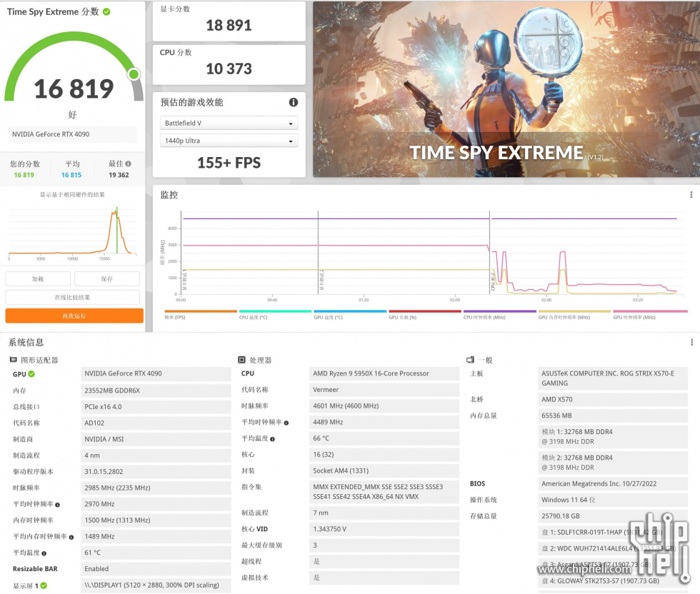Click 模块 2: 32768 MB DDR4 entry

pos(613,463)
